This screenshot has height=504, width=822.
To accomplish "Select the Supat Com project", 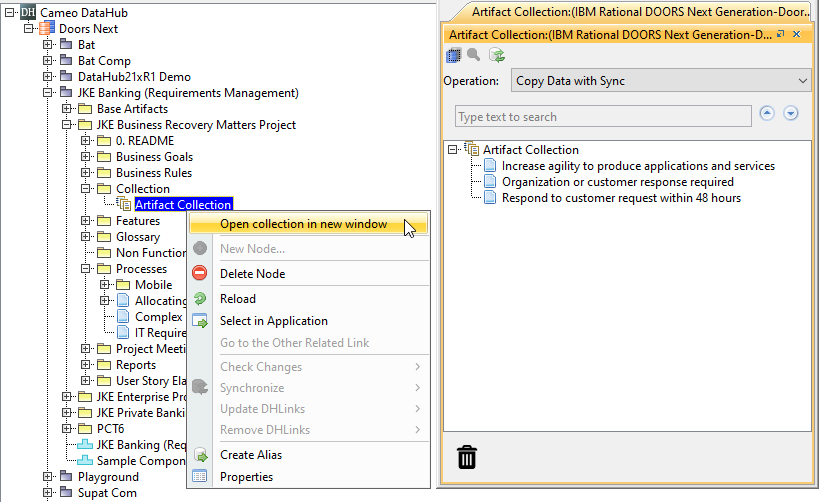I will (x=107, y=493).
